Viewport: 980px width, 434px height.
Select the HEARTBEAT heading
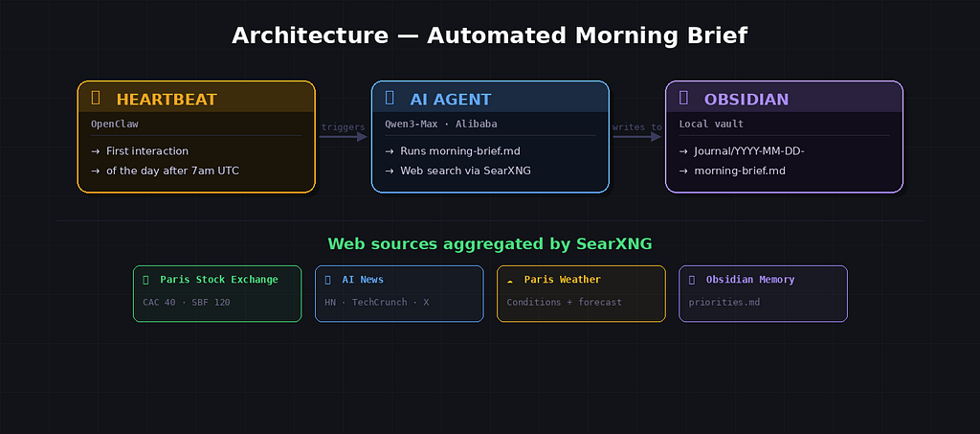pyautogui.click(x=167, y=100)
